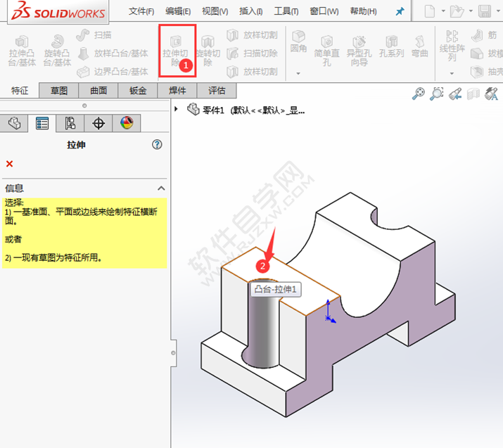503x448 pixels.
Task: Select the Draft (拔模) tool
Action: (x=486, y=53)
